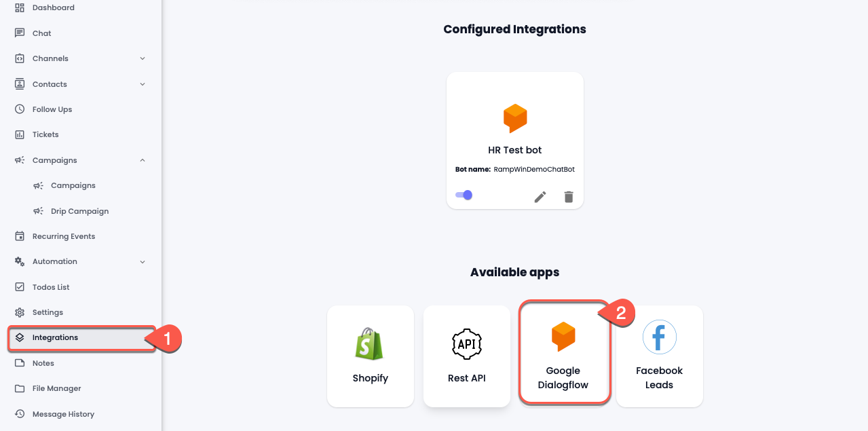868x431 pixels.
Task: Open Drip Campaign in the sidebar
Action: point(81,211)
